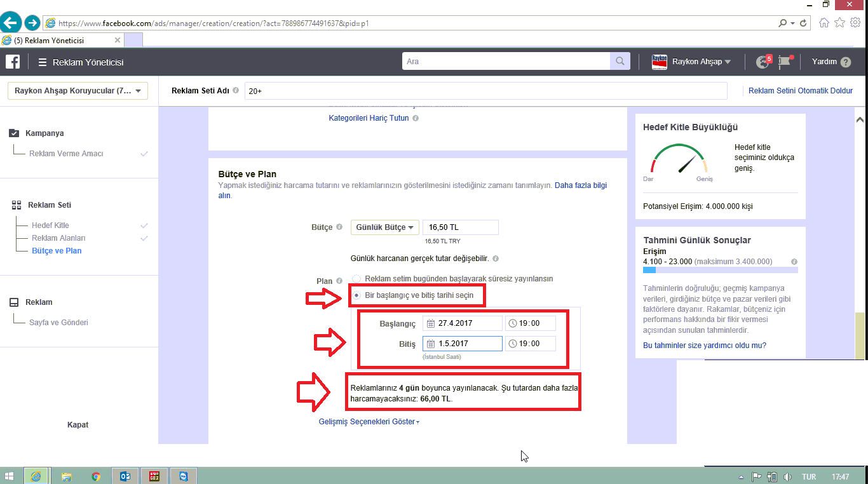Click the search magnifier button
868x484 pixels.
tap(619, 62)
